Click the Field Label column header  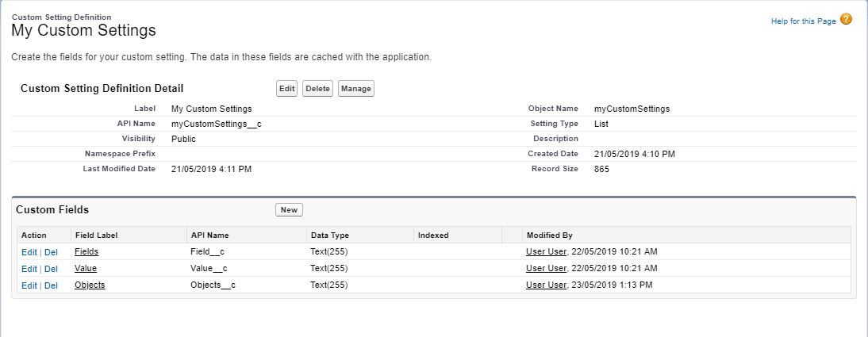coord(96,236)
